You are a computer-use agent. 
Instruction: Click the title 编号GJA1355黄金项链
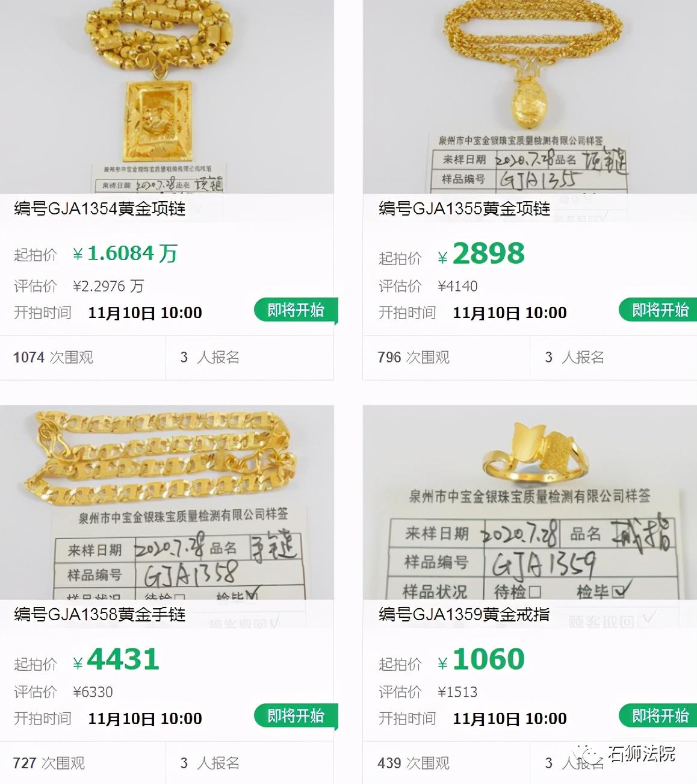tap(464, 209)
